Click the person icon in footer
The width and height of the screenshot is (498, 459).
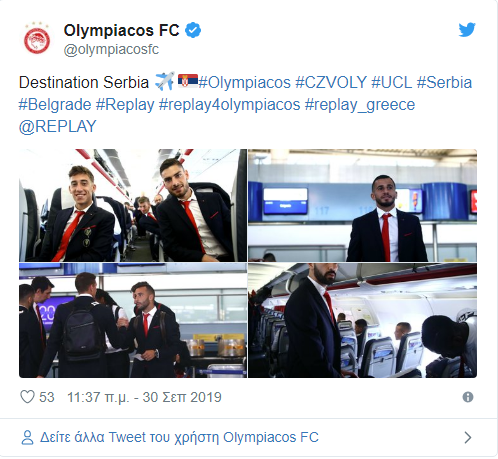[x=27, y=437]
